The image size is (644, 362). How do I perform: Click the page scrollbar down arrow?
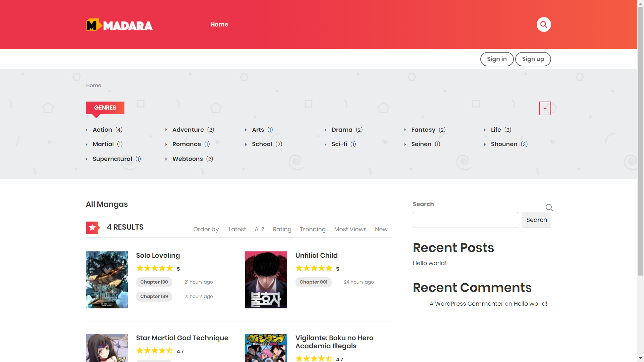[640, 358]
